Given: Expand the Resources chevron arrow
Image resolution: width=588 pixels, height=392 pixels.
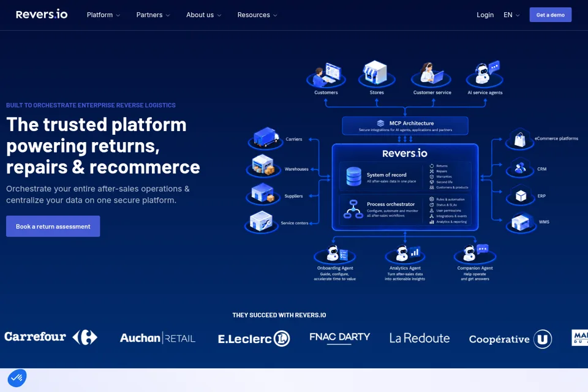Looking at the screenshot, I should pos(275,15).
